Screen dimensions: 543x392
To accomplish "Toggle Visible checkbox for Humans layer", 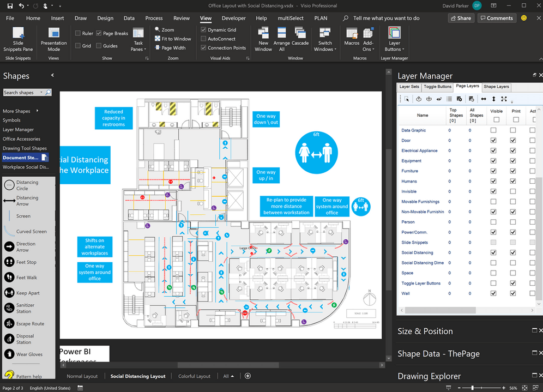I will pyautogui.click(x=493, y=181).
